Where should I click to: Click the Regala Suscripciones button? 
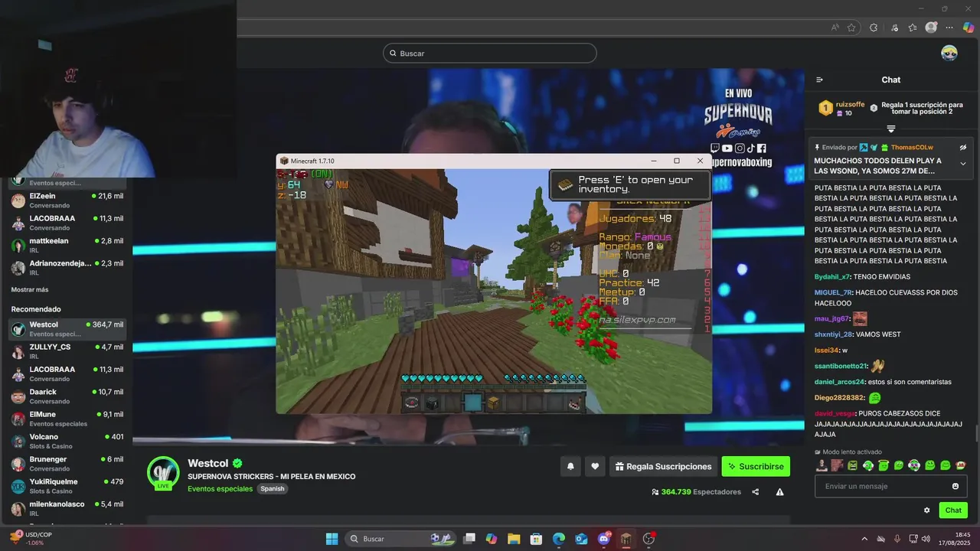pyautogui.click(x=663, y=466)
